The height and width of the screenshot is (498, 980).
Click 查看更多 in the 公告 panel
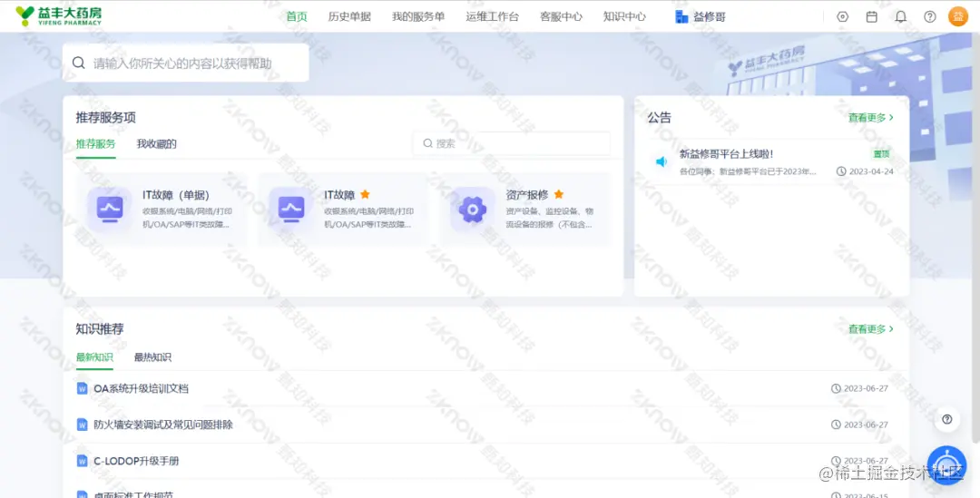(870, 118)
